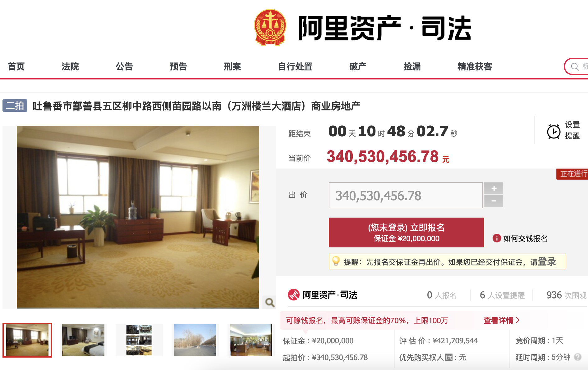Viewport: 588px width, 370px height.
Task: Increase bid with the plus stepper
Action: [x=494, y=188]
